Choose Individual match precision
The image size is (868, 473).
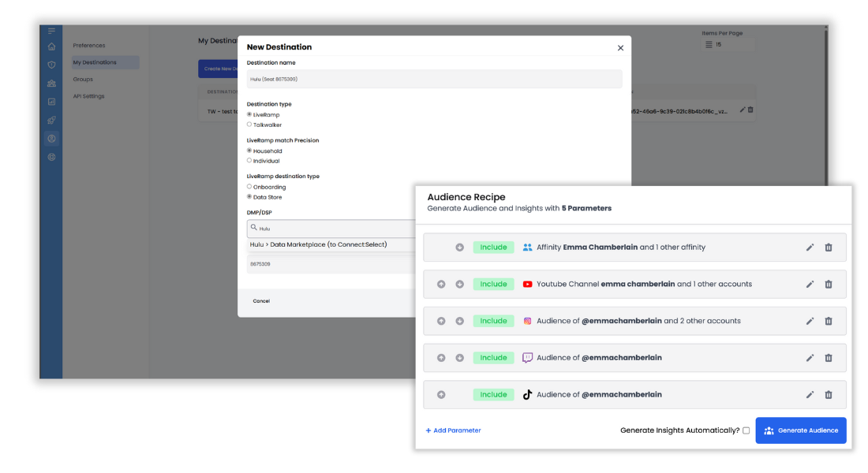click(x=249, y=161)
